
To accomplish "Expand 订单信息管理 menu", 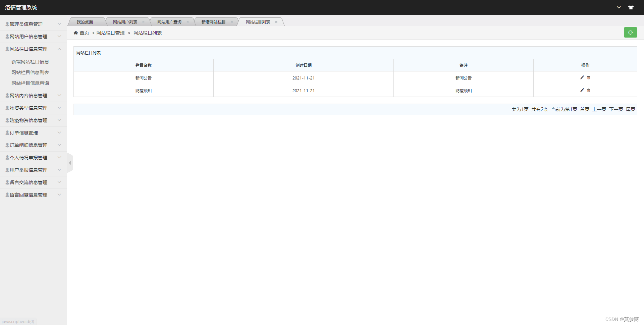I will click(33, 133).
